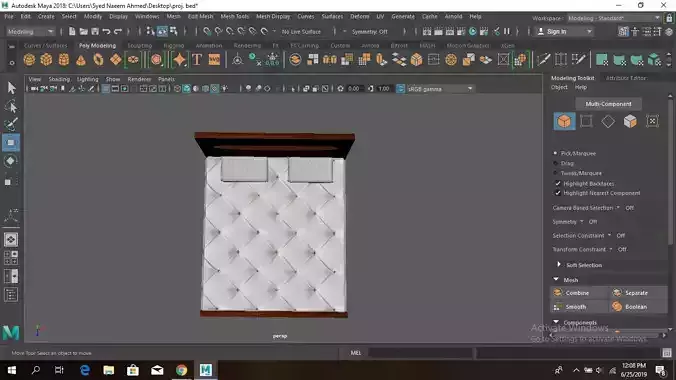676x380 pixels.
Task: Choose Face selection mode in Modeling Toolkit
Action: (630, 121)
